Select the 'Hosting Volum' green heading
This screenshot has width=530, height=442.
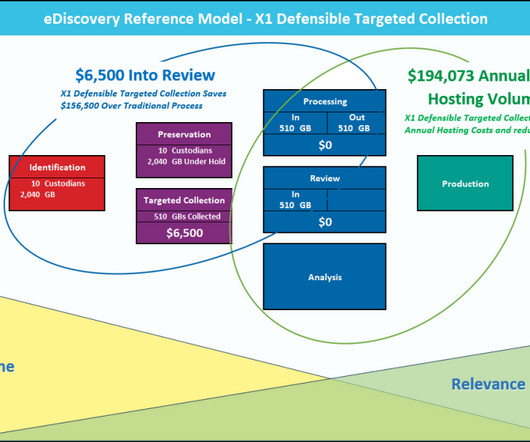(x=479, y=99)
